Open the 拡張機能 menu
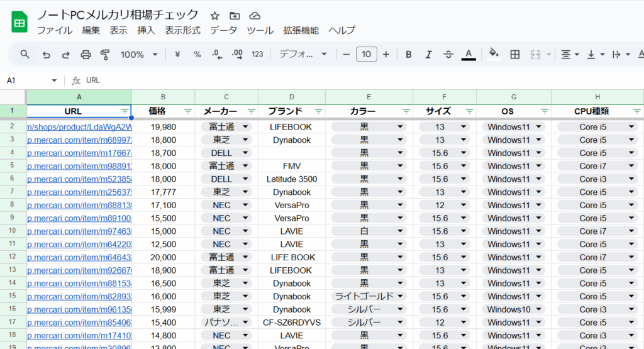The image size is (644, 349). [301, 30]
